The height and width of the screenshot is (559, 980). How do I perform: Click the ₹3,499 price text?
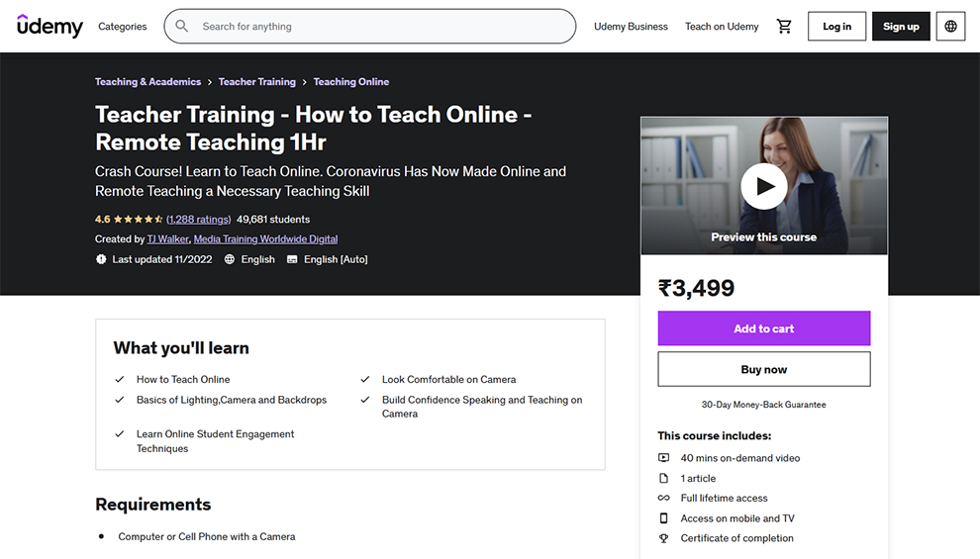(x=696, y=288)
